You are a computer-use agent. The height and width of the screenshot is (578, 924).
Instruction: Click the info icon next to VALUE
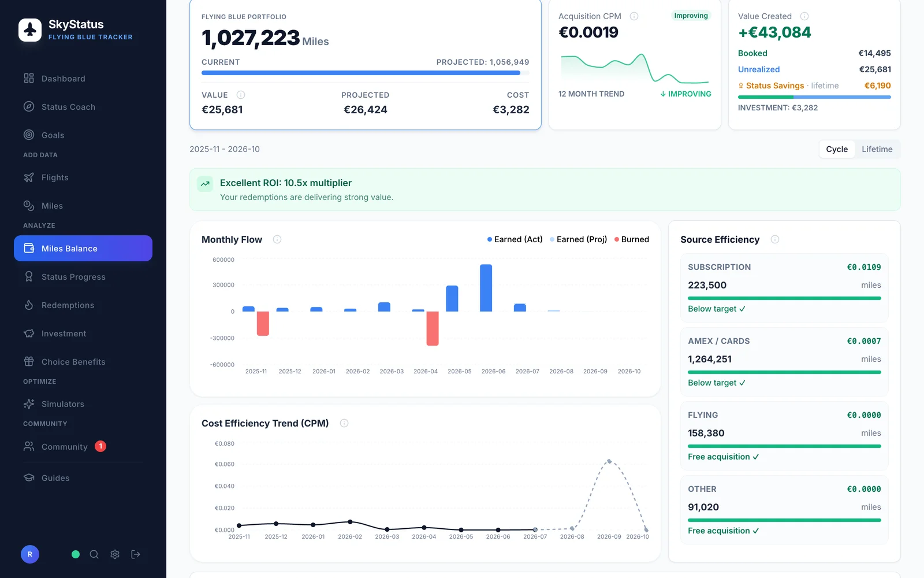[x=241, y=95]
